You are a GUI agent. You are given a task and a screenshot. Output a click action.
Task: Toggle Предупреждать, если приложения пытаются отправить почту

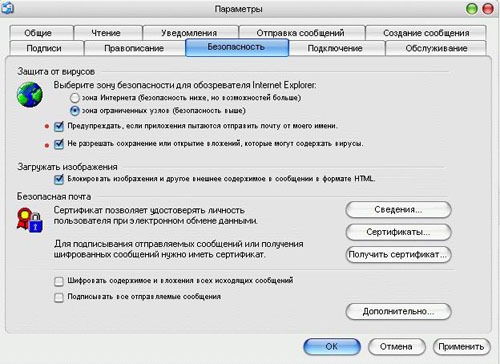coord(59,126)
